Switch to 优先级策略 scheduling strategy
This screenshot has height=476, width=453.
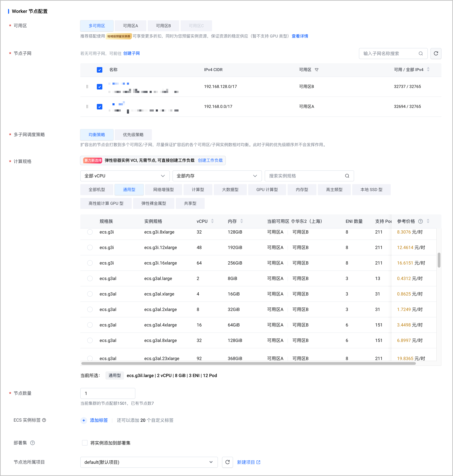point(133,135)
